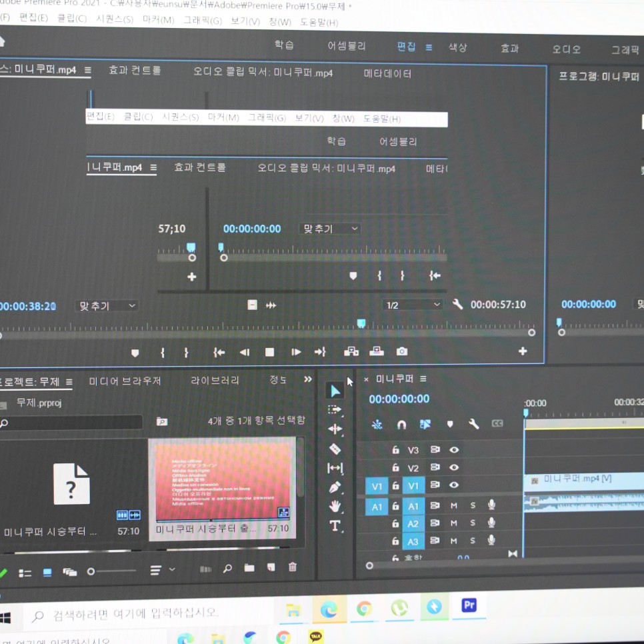Hide track V1 with eye icon
644x644 pixels.
click(x=454, y=485)
